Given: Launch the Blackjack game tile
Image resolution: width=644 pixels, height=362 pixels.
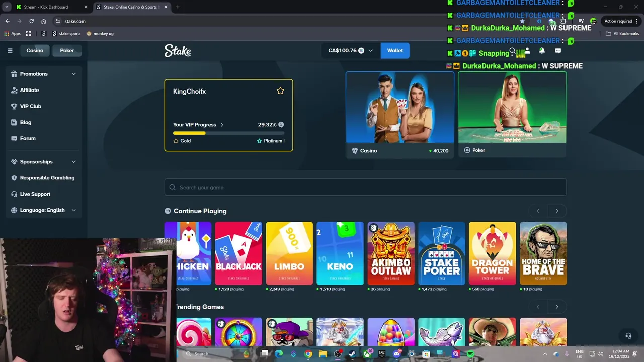Looking at the screenshot, I should [238, 253].
